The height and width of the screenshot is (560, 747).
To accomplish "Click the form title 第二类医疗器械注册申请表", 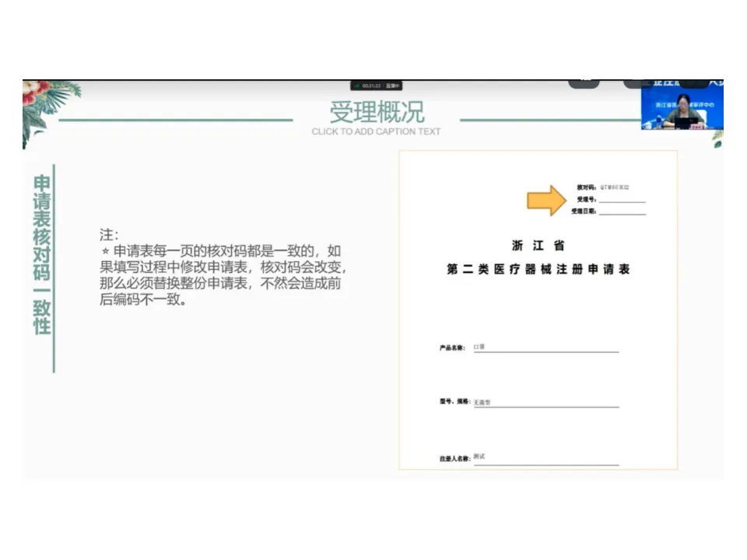I will tap(538, 269).
